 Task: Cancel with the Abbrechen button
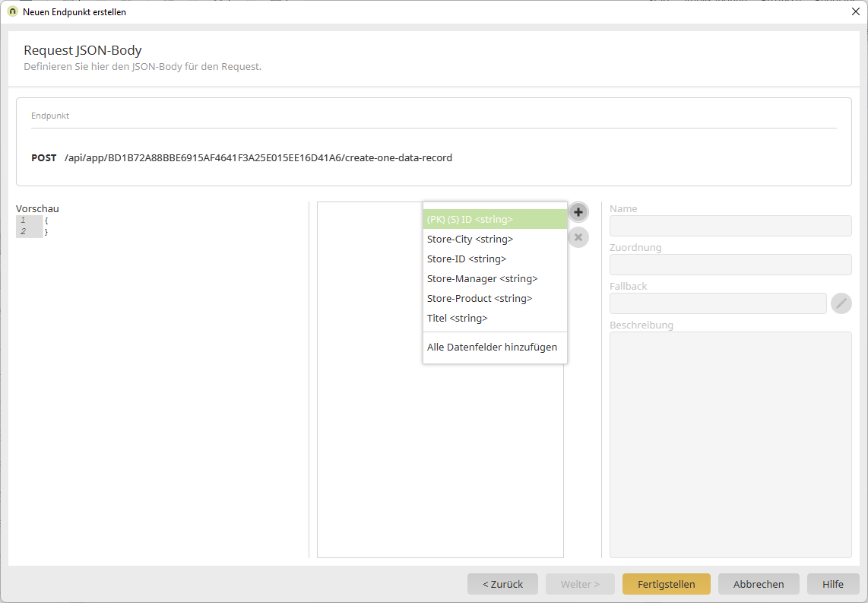[x=759, y=584]
